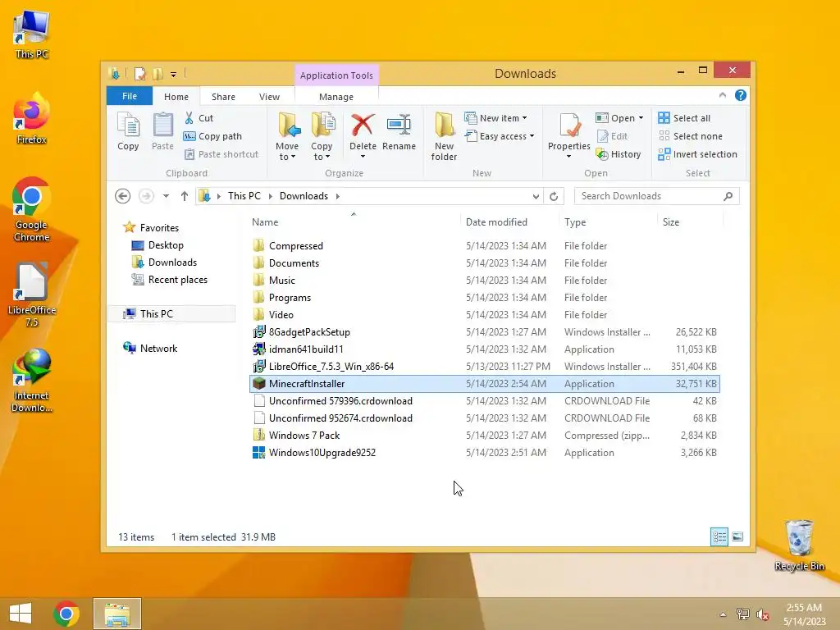Viewport: 840px width, 630px height.
Task: Go up one folder level arrow
Action: [185, 196]
